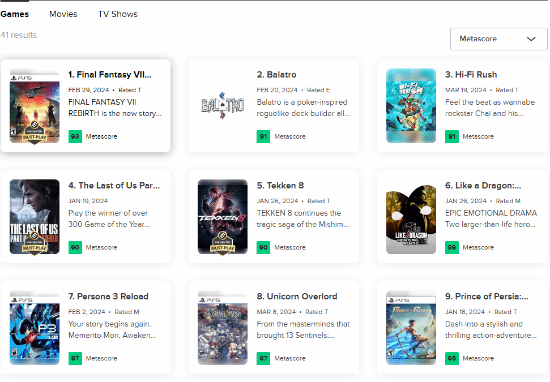Open the Persona 3 Reload cover thumbnail
The image size is (550, 382).
point(34,328)
